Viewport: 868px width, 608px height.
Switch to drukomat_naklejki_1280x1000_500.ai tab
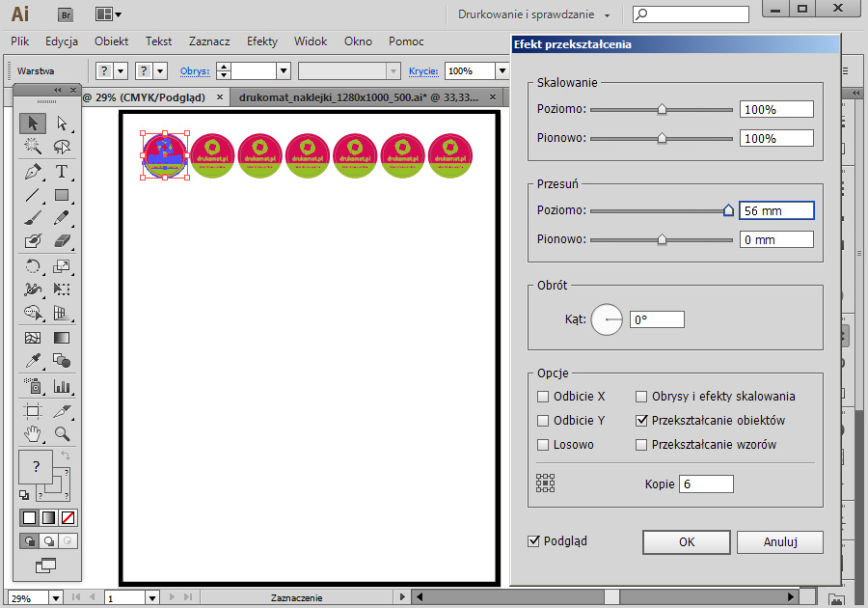coord(358,97)
